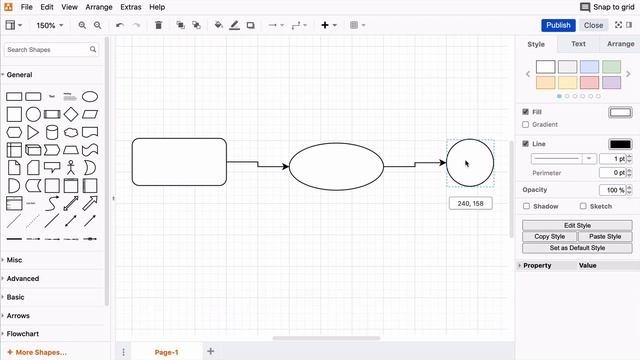Click the Copy Style button

coord(549,236)
